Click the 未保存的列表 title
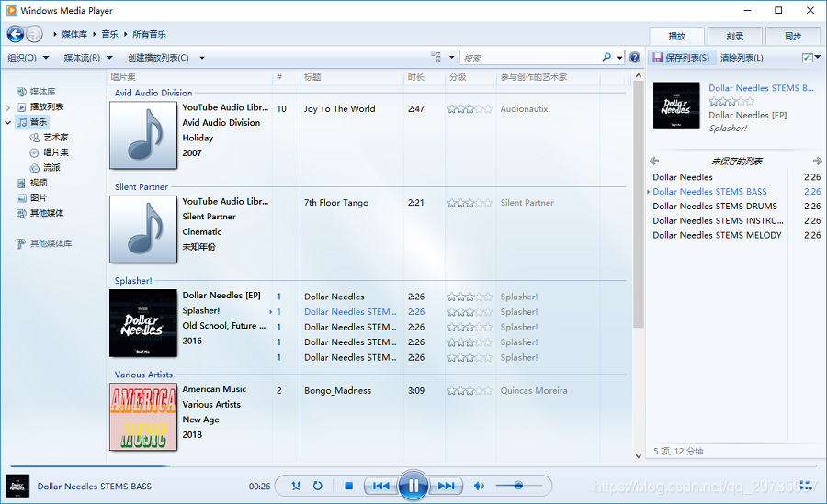Image resolution: width=827 pixels, height=504 pixels. point(736,162)
